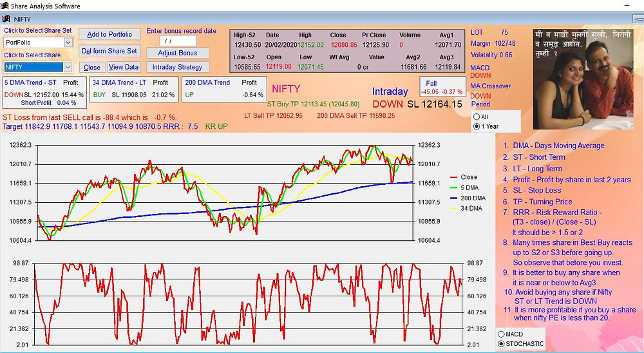
Task: Click the Margin 102748 text
Action: (493, 44)
